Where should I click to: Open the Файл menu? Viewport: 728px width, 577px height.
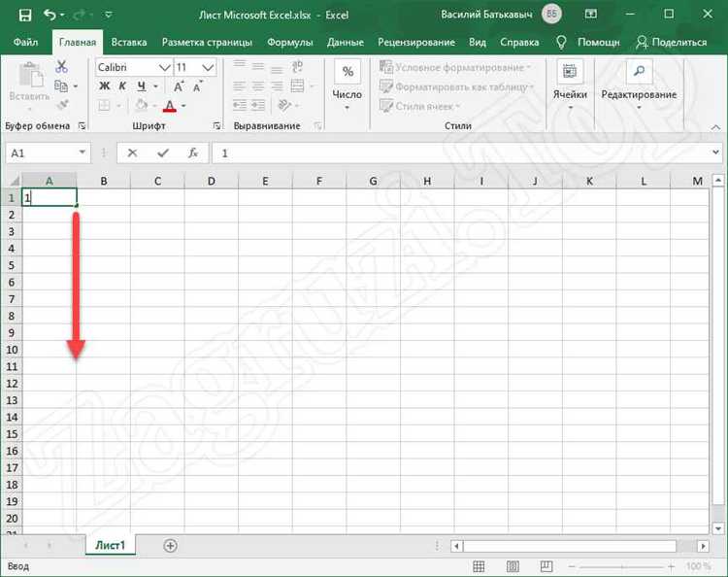click(25, 43)
